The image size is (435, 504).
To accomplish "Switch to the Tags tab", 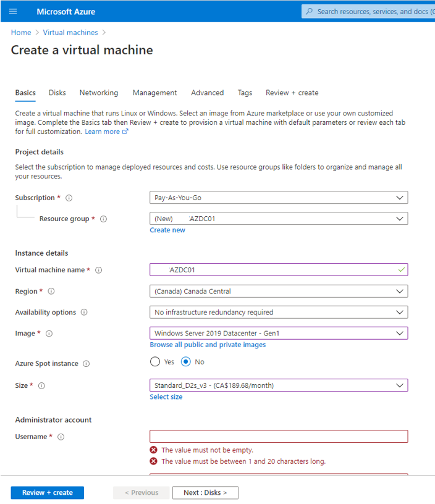I will coord(245,93).
